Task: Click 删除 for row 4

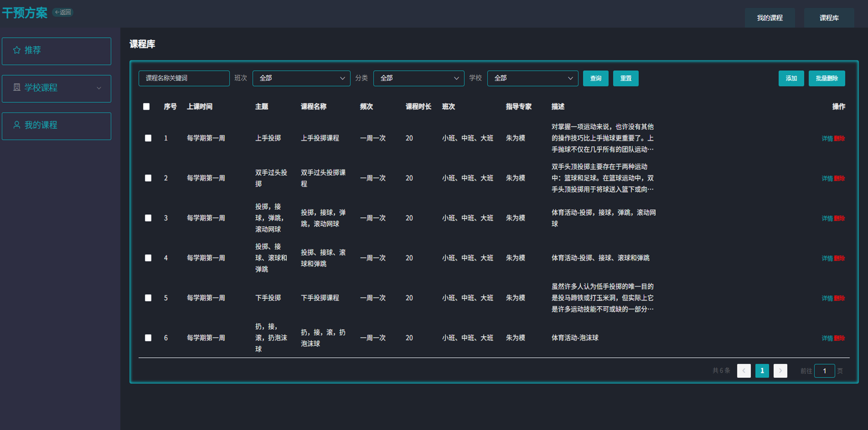Action: [839, 258]
